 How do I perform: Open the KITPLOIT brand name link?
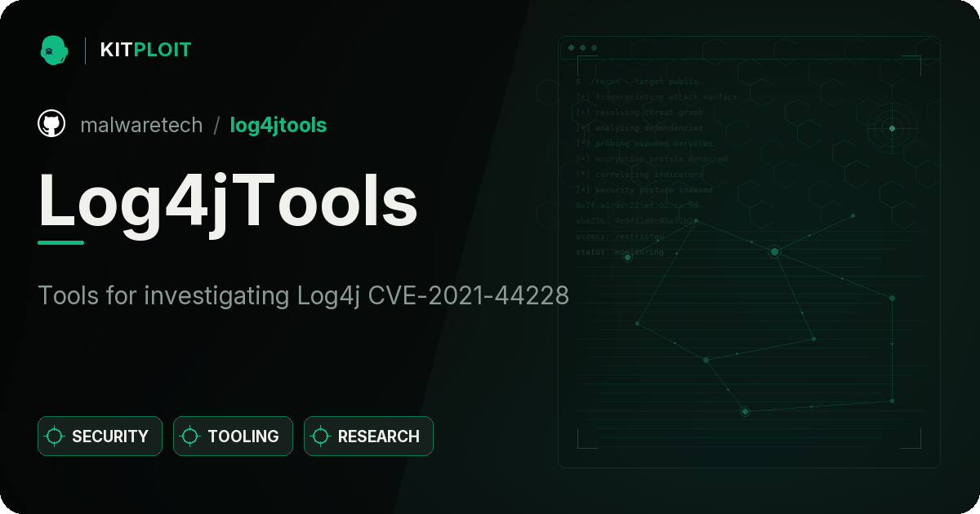click(145, 50)
